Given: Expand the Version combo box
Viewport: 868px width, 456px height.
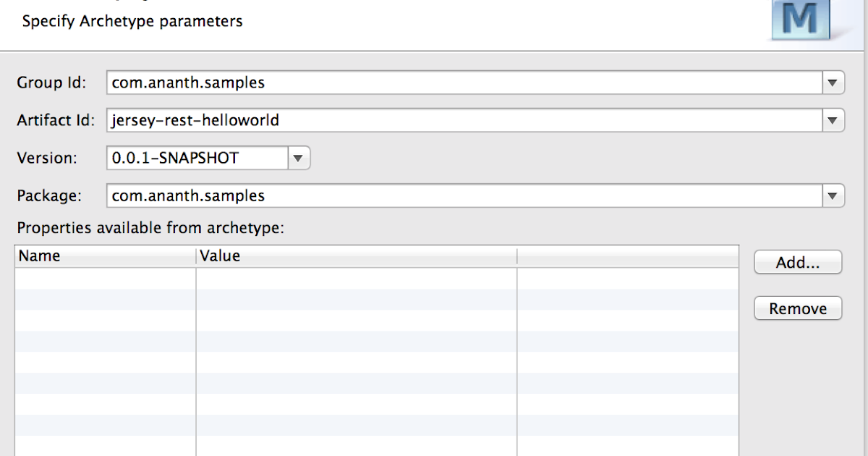Looking at the screenshot, I should pos(299,158).
